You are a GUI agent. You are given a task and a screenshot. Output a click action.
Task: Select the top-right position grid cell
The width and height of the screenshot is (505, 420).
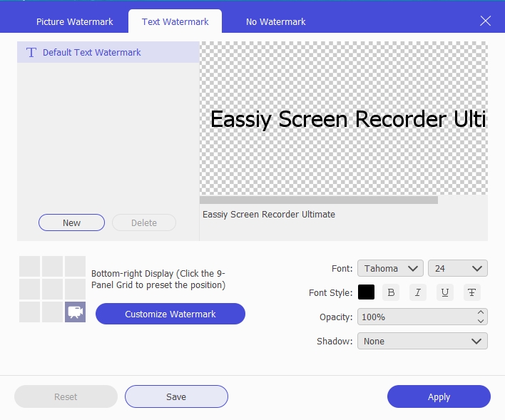[76, 267]
